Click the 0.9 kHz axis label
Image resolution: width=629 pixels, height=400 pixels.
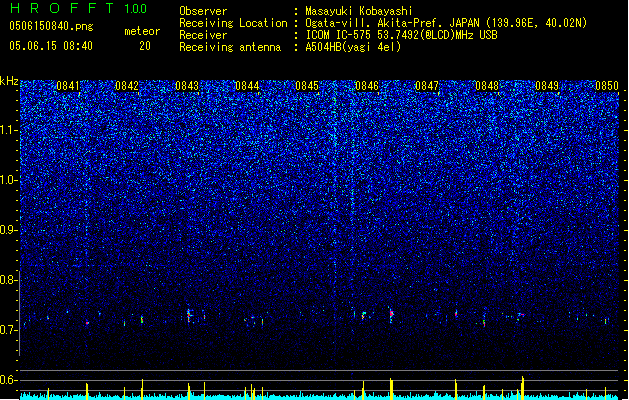coord(9,230)
